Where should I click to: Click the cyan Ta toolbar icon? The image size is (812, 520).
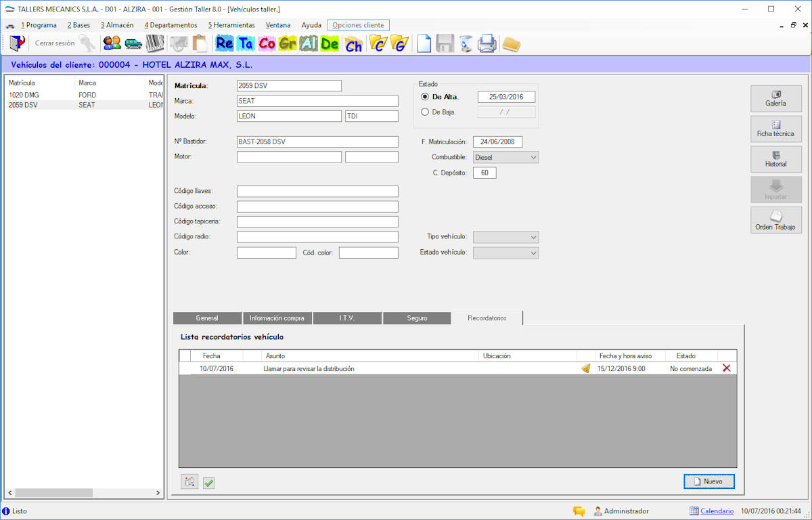pos(246,43)
